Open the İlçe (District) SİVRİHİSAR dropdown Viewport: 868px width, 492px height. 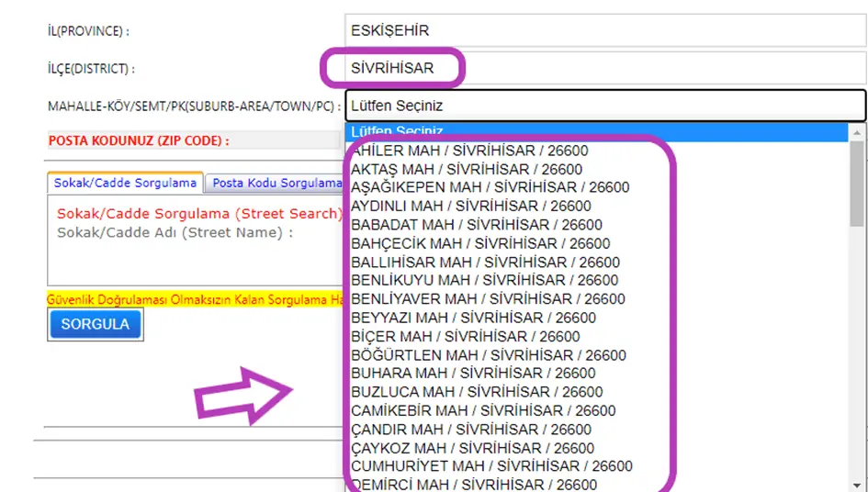pos(604,68)
